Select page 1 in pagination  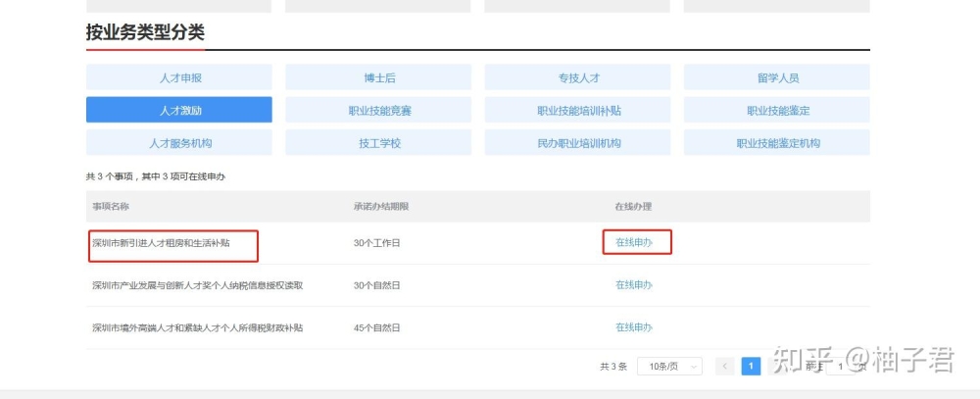pos(751,367)
